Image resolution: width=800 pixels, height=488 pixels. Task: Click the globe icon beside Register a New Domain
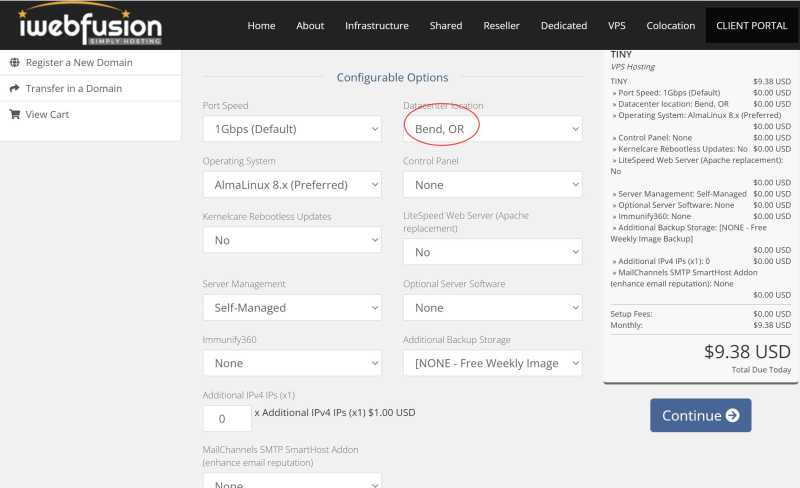[15, 62]
